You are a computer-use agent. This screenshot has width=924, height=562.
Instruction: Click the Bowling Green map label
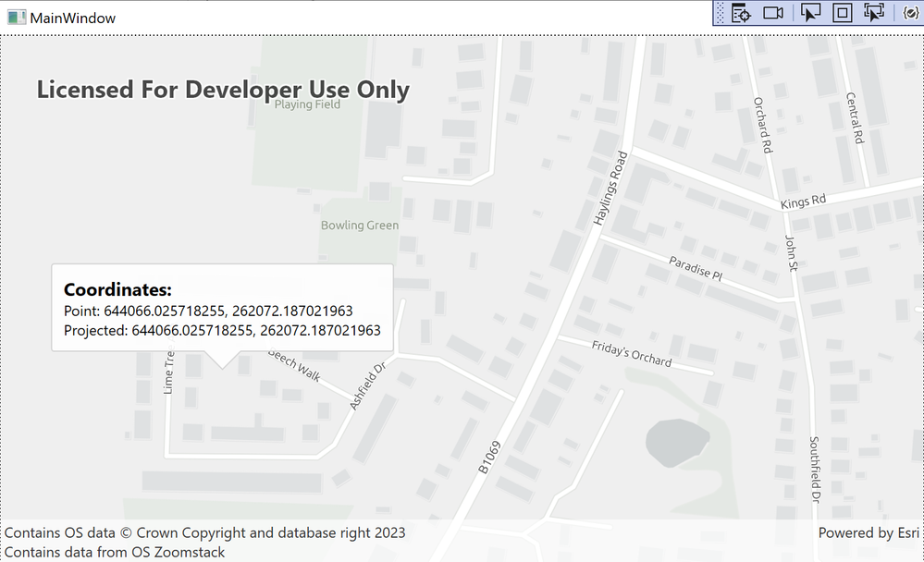[x=360, y=225]
